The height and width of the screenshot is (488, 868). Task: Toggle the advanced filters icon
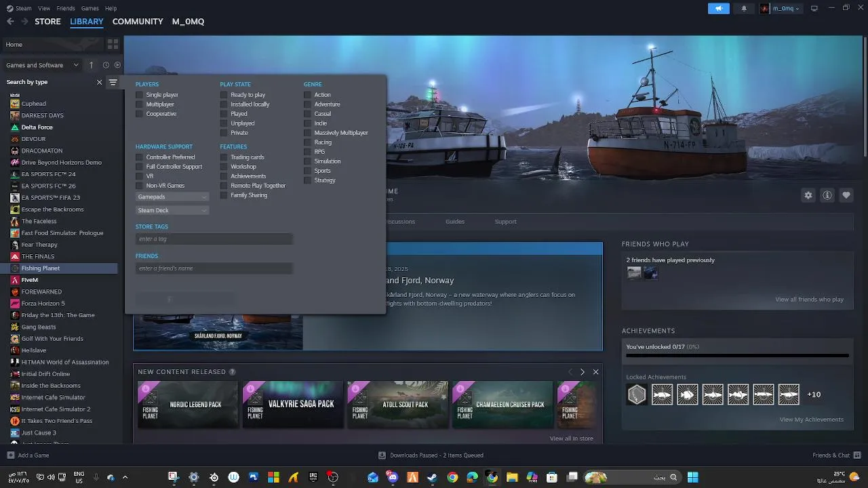113,82
